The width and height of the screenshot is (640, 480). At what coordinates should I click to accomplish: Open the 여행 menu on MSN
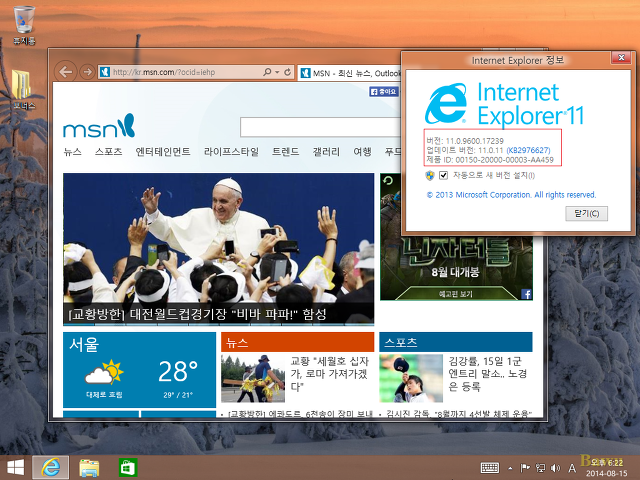click(x=362, y=152)
